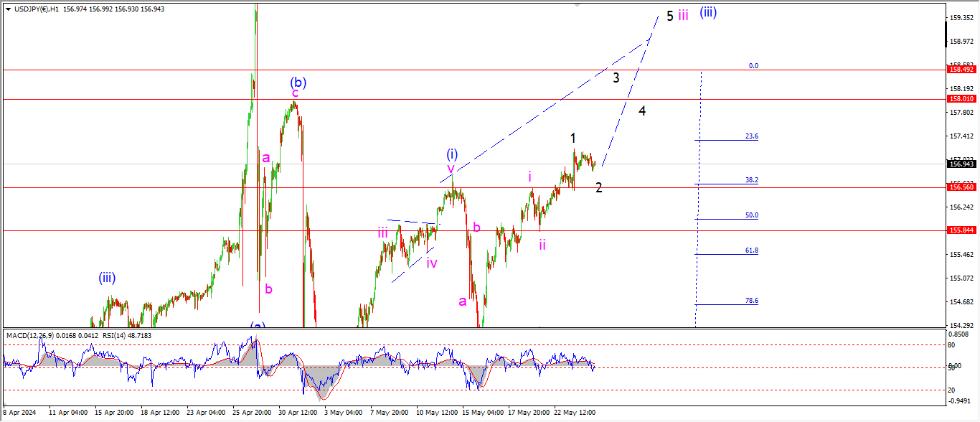The width and height of the screenshot is (980, 422).
Task: Select the blue (i) wave label
Action: click(452, 154)
